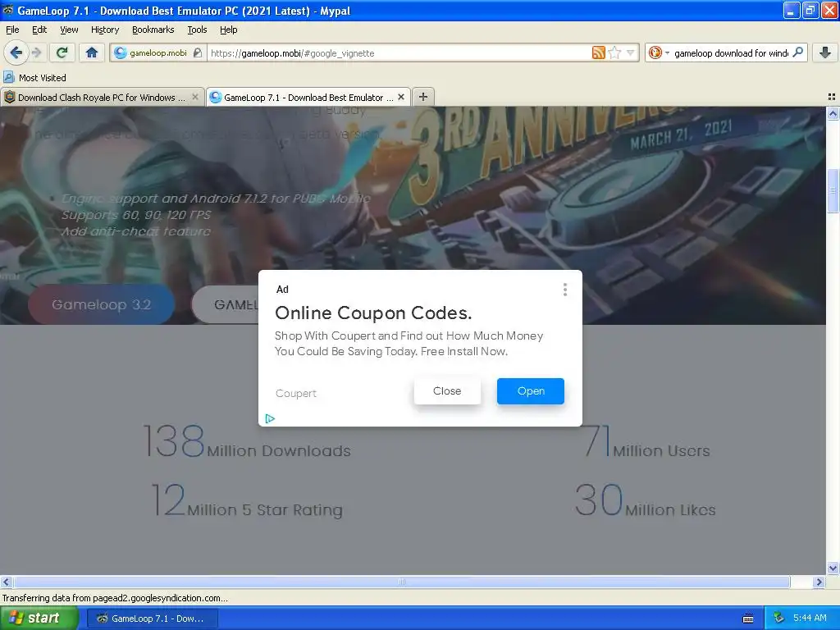The height and width of the screenshot is (630, 840).
Task: Open the Tools menu
Action: [x=197, y=30]
